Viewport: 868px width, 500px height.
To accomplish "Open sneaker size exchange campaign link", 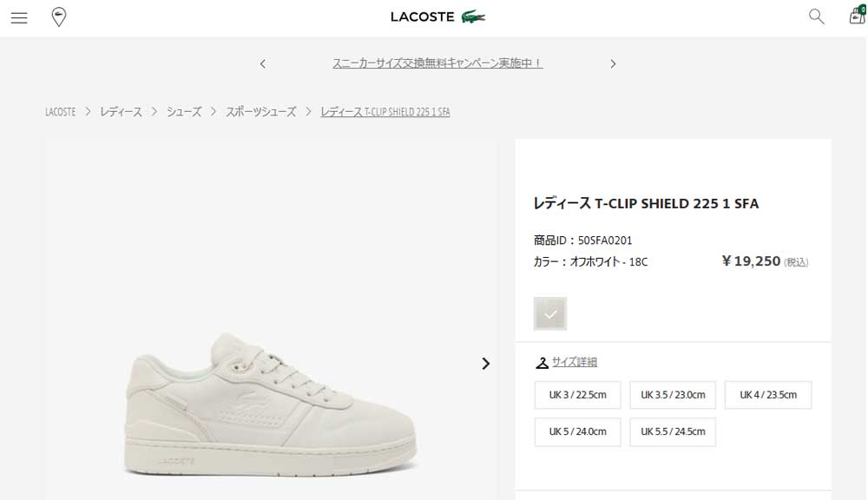I will tap(437, 63).
